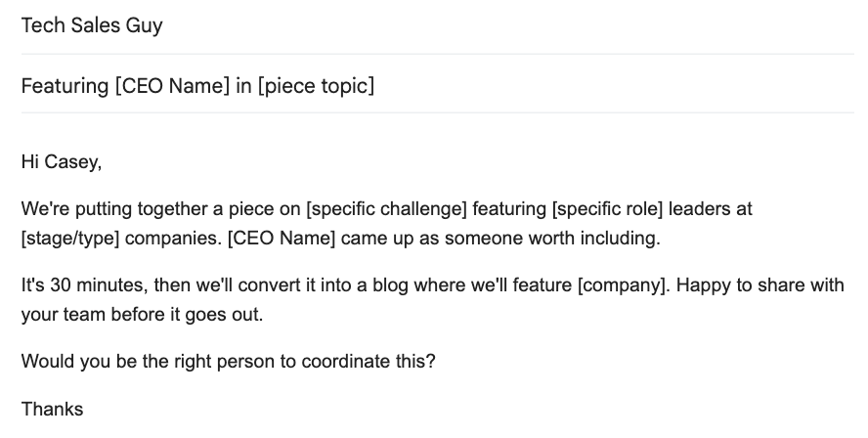The width and height of the screenshot is (868, 438).
Task: Click We're putting together at paragraph start
Action: 104,209
